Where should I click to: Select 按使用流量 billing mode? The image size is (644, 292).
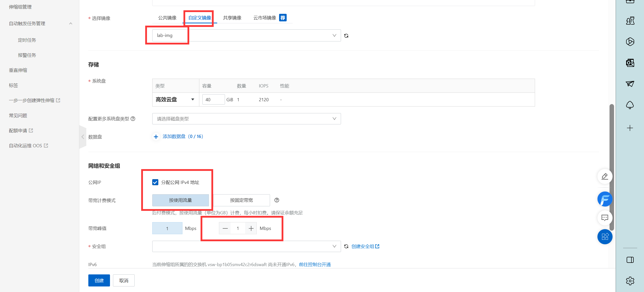[180, 200]
